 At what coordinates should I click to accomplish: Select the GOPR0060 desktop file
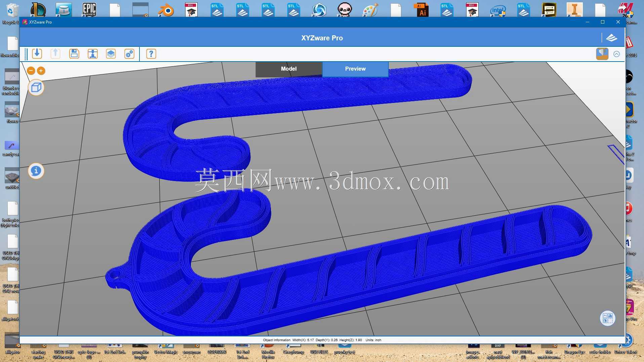[217, 349]
